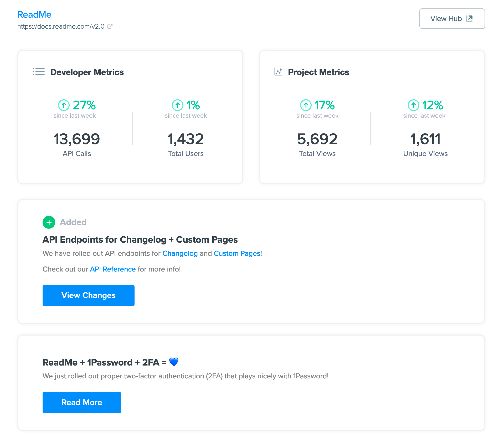Click the external link icon beside the URL
504x438 pixels.
pos(110,26)
